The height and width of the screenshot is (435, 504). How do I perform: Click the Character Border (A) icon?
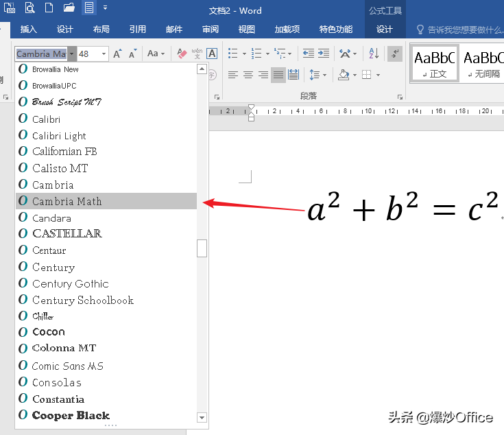212,54
